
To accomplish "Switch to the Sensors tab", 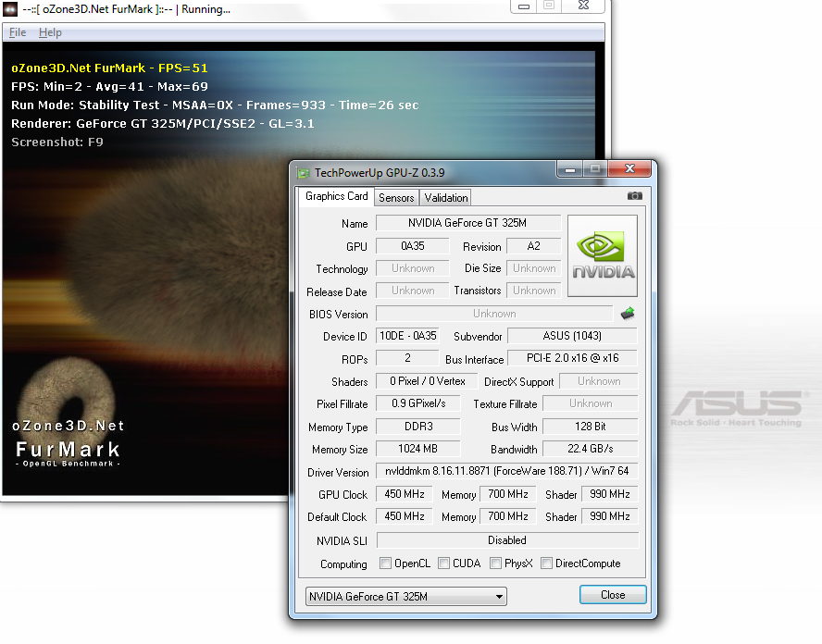I will tap(396, 198).
